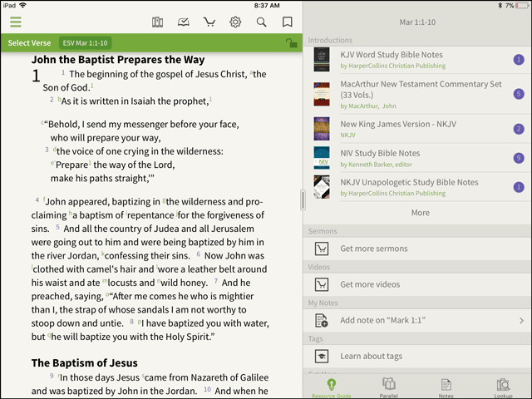
Task: Switch to Notes tab
Action: tap(446, 388)
